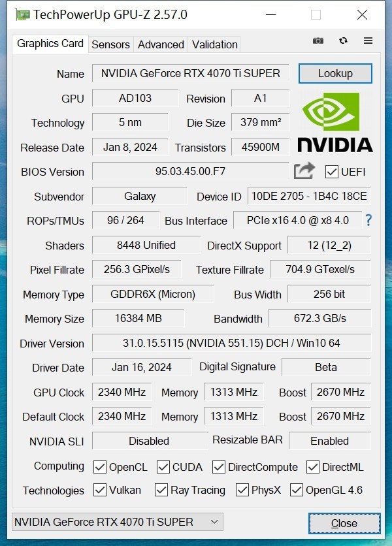
Task: Click the camera screenshot icon
Action: pyautogui.click(x=318, y=40)
